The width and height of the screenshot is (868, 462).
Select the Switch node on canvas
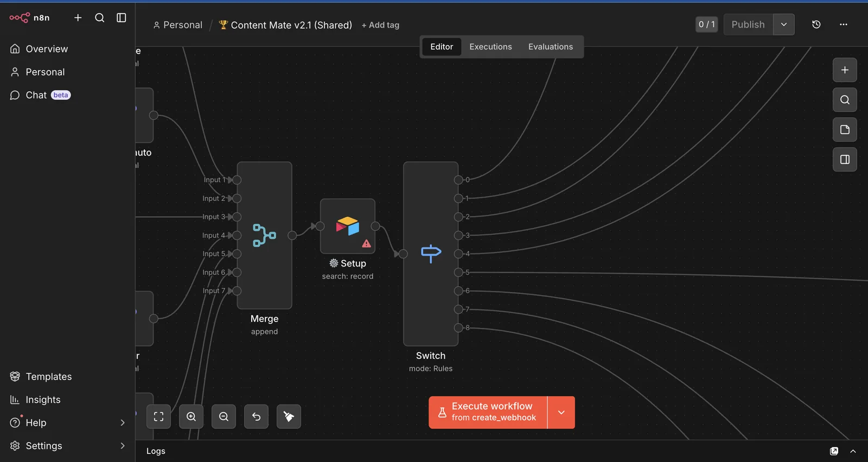click(431, 254)
